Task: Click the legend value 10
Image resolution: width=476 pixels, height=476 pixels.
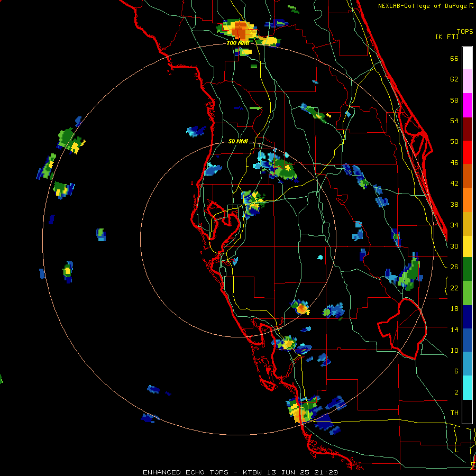Action: (x=454, y=351)
